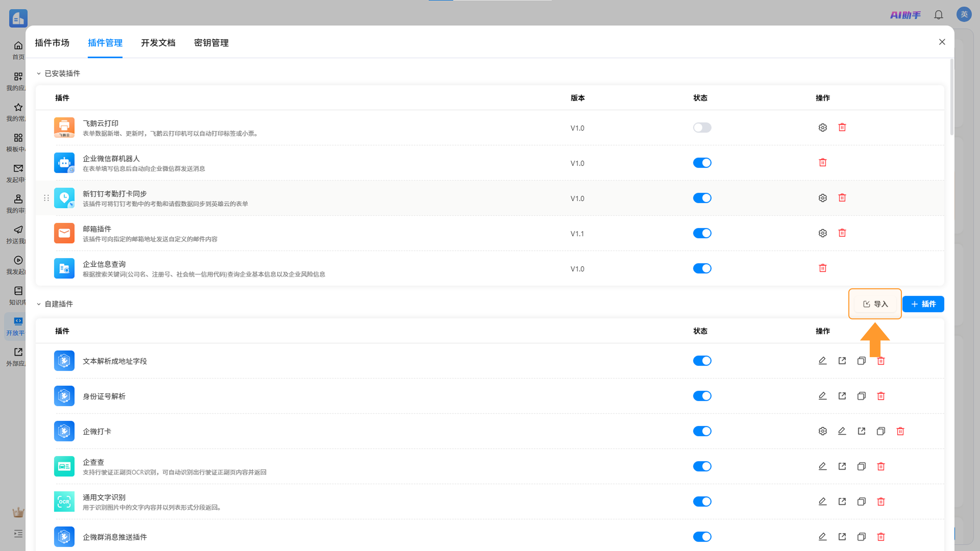The height and width of the screenshot is (551, 980).
Task: Open settings for 邮箱插件
Action: point(823,233)
